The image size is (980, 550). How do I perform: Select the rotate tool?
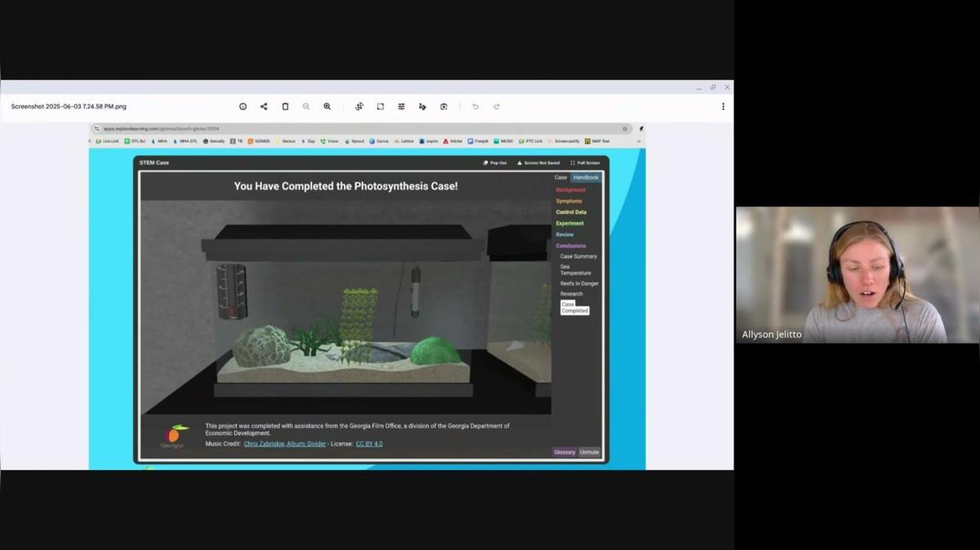[x=359, y=106]
